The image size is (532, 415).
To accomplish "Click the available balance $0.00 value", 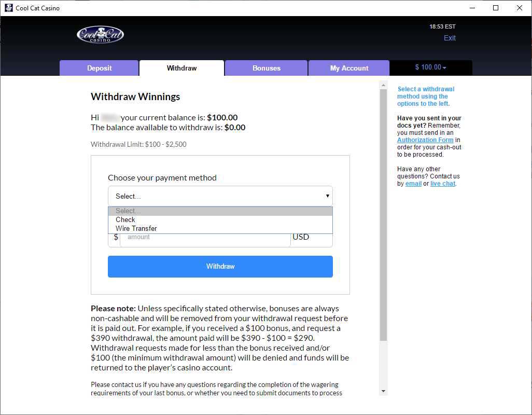I will 235,128.
